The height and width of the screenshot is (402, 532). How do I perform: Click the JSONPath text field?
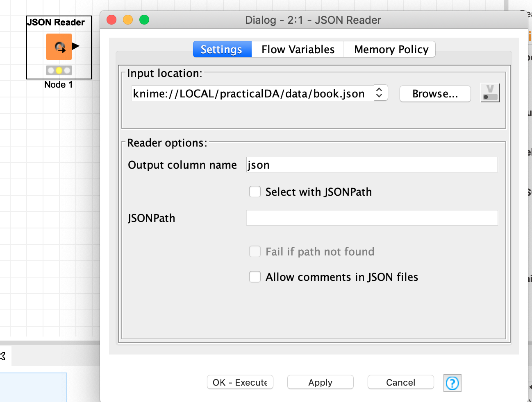coord(372,218)
